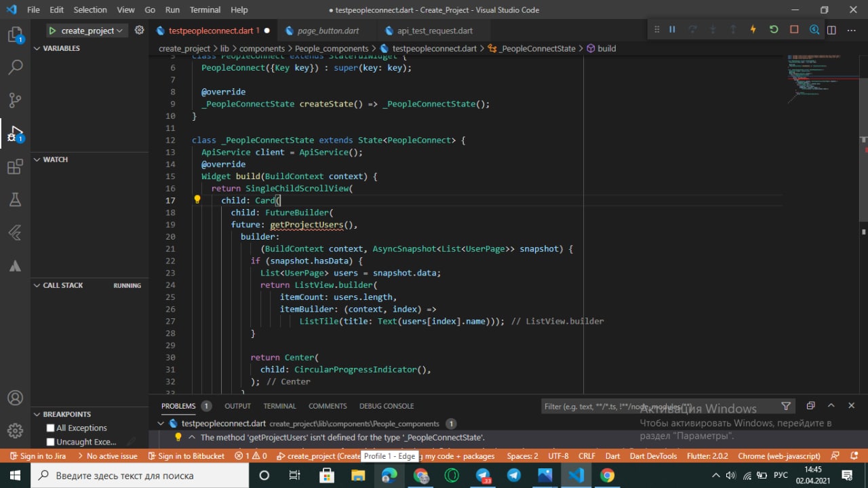
Task: Switch to api_test_request.dart tab
Action: pyautogui.click(x=435, y=31)
